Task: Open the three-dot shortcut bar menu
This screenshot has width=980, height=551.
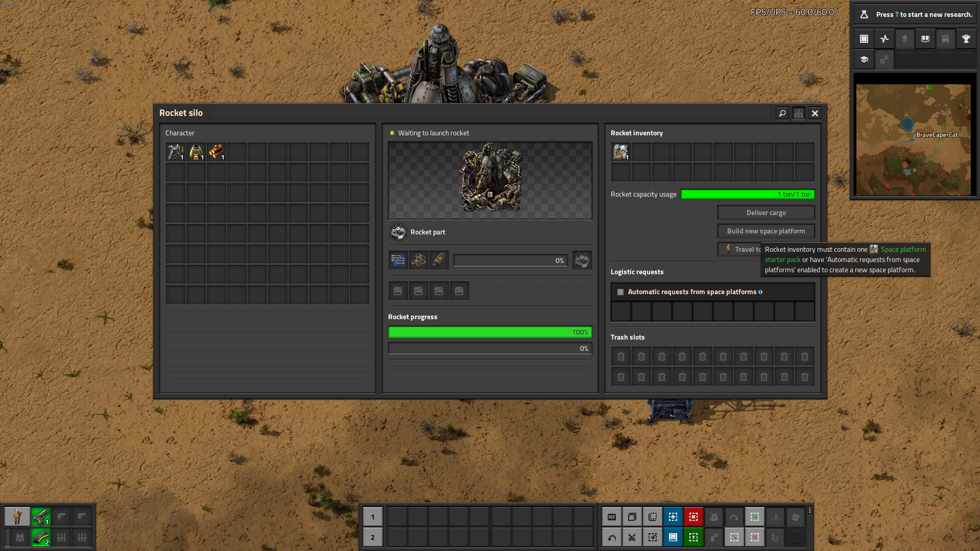Action: [810, 511]
